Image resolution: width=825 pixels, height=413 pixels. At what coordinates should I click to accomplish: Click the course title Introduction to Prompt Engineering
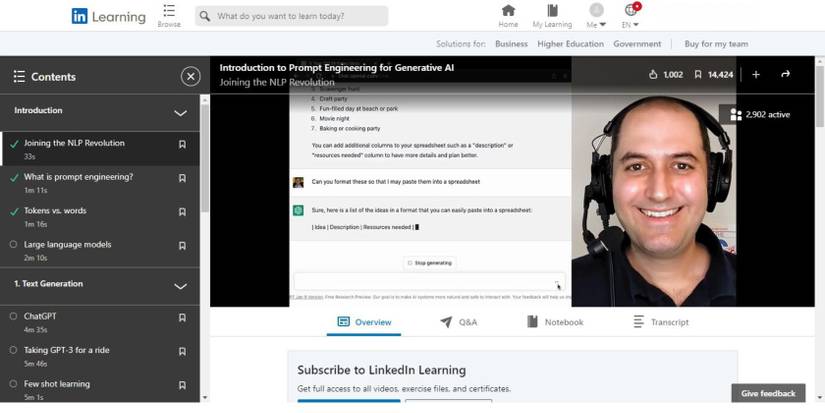[x=337, y=67]
